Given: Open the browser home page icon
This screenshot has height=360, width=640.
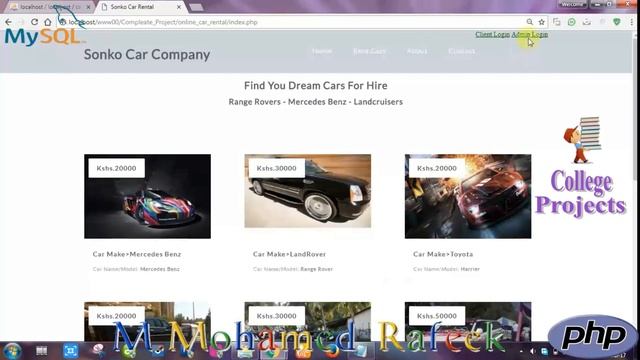Looking at the screenshot, I should (x=48, y=22).
